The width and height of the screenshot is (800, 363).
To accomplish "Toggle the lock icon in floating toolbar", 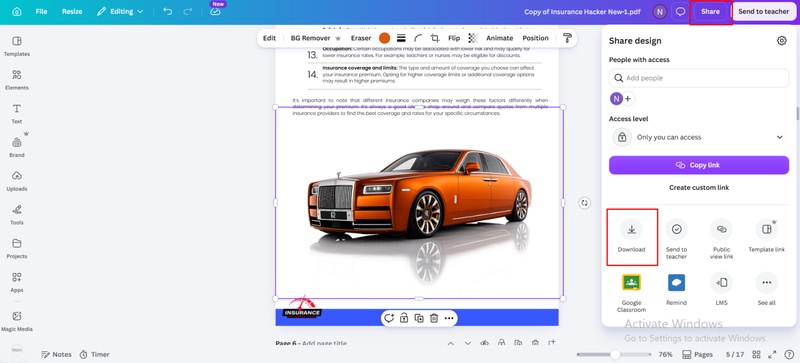I will point(404,318).
